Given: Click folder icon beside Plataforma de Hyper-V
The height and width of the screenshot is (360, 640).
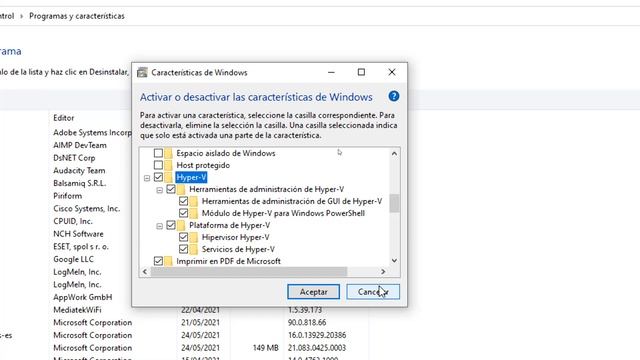Looking at the screenshot, I should 181,225.
